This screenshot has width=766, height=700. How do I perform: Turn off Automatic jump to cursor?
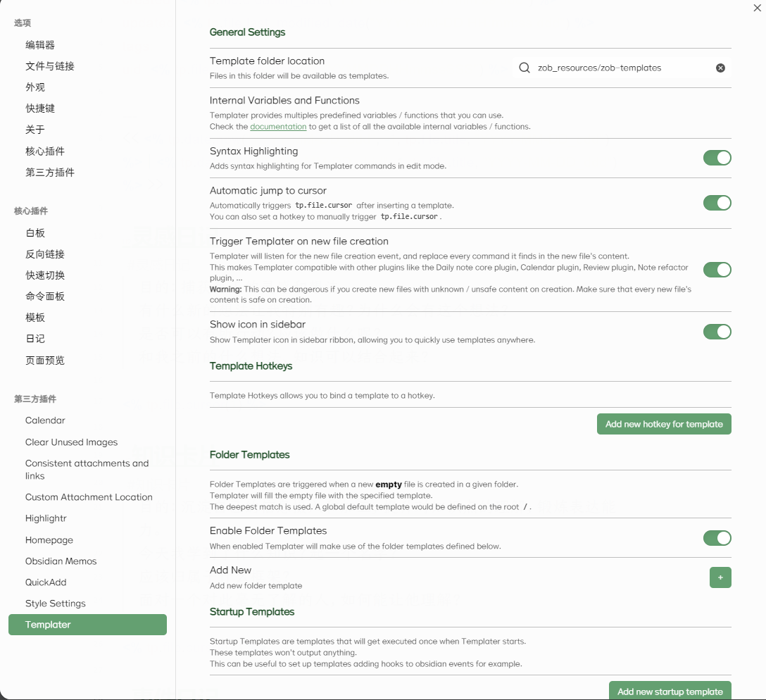[717, 203]
